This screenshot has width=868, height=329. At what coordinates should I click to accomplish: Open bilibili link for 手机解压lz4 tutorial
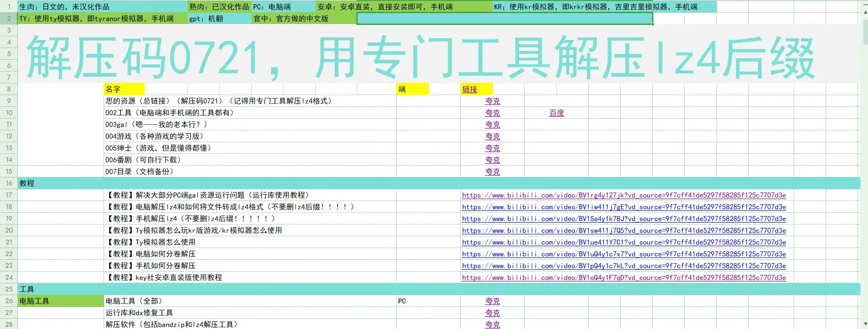[x=624, y=219]
